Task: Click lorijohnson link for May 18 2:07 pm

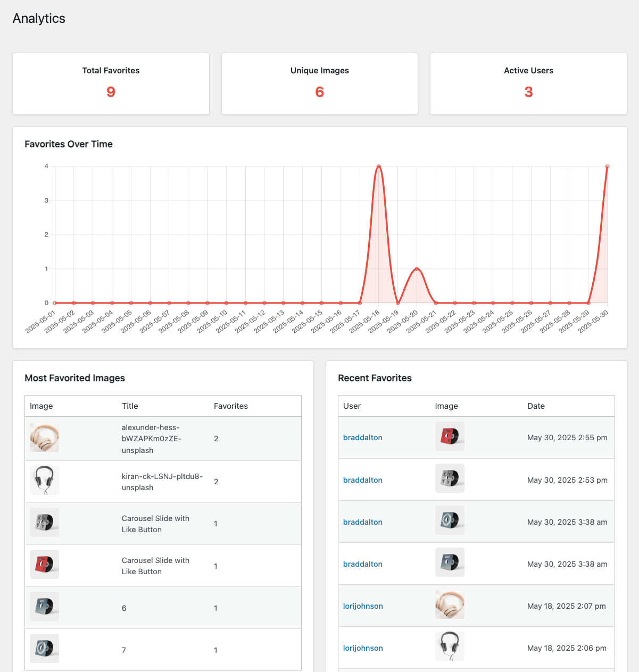Action: tap(363, 606)
